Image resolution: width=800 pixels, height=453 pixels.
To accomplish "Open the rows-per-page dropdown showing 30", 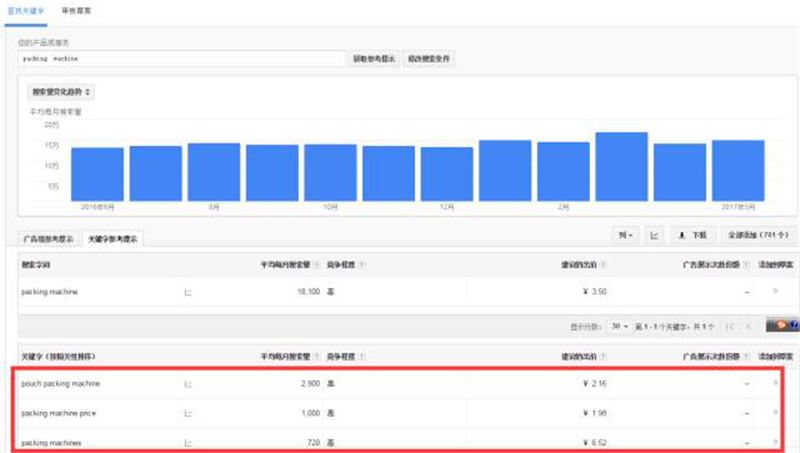I will coord(621,326).
